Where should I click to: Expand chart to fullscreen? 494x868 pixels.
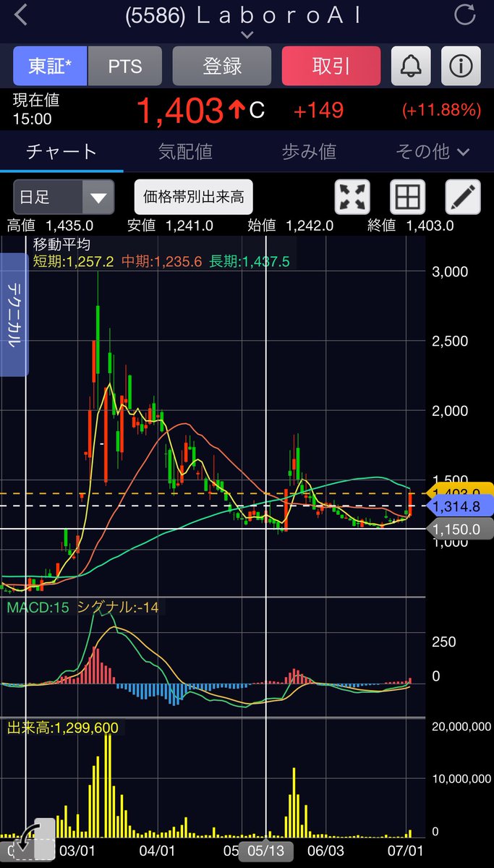point(352,197)
